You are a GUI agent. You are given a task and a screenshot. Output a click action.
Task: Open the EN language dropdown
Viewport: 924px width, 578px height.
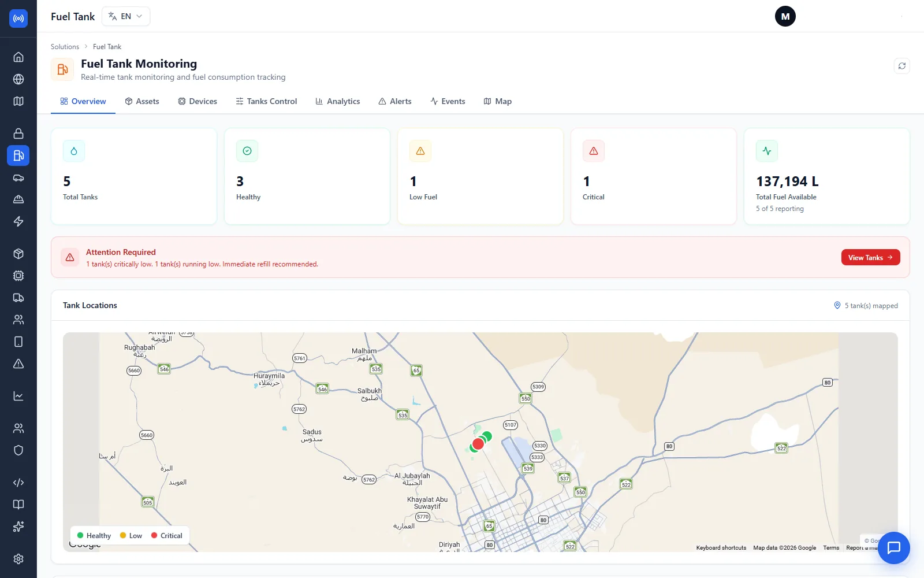[126, 16]
